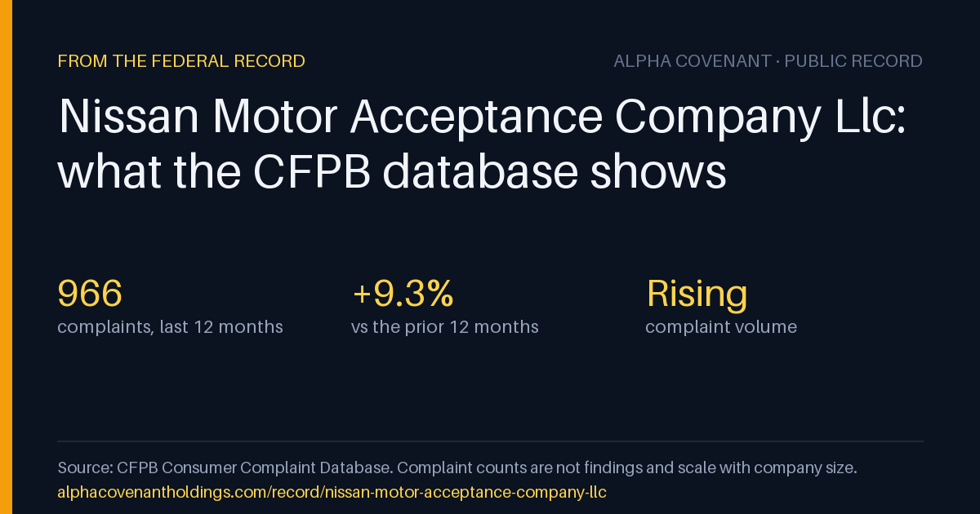Select the 'vs the prior 12 months' caption
Viewport: 980px width, 514px height.
click(445, 327)
